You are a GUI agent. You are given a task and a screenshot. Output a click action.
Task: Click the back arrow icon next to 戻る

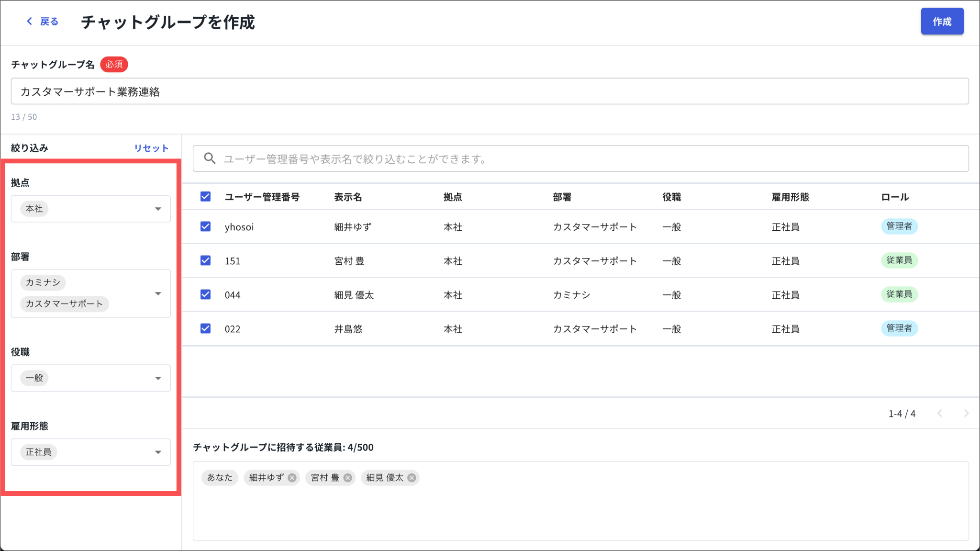click(x=30, y=22)
